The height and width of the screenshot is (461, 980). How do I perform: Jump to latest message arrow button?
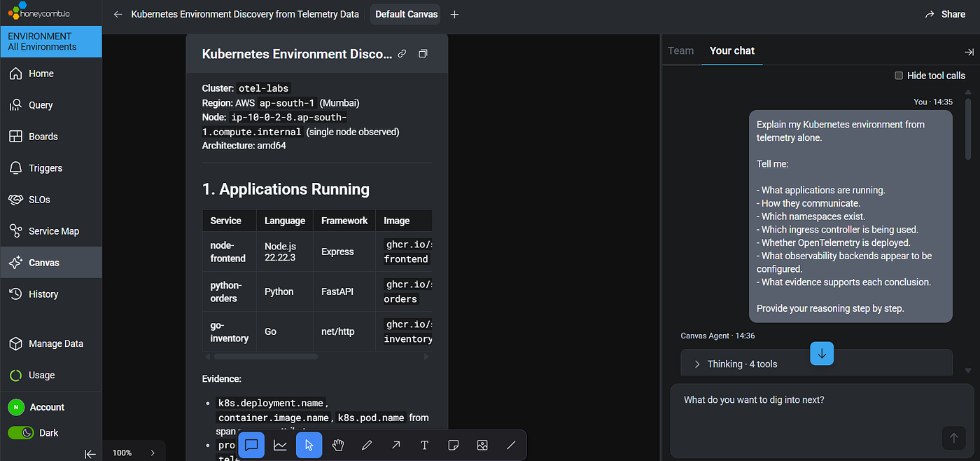[x=822, y=354]
